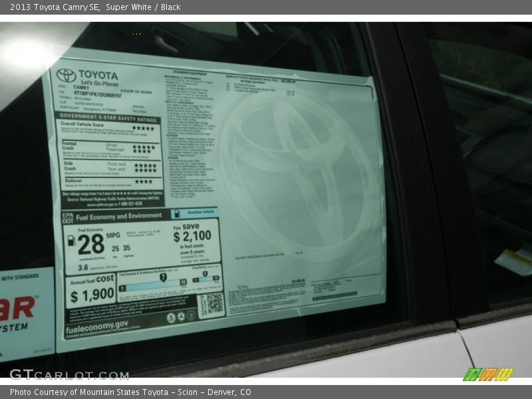
Task: Click the 'Fuel Economy and Environment' heading
Action: coord(119,217)
